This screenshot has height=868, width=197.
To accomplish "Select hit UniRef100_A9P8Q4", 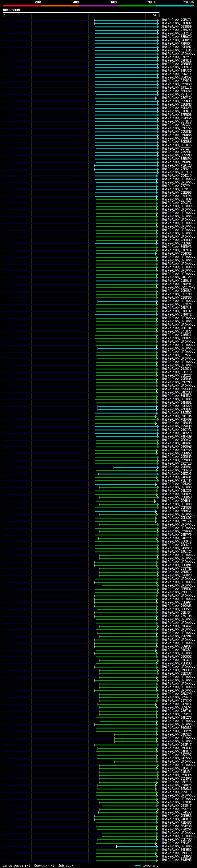I will pos(176,43).
